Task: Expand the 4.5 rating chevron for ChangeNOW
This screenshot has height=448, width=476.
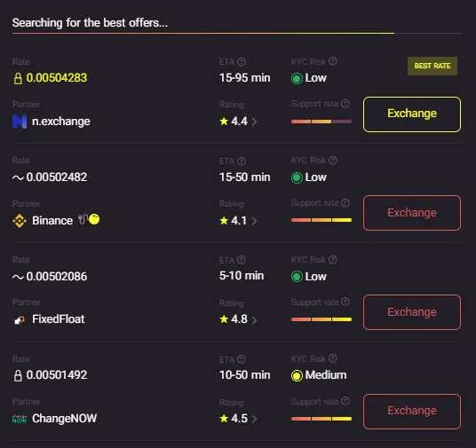Action: 254,419
